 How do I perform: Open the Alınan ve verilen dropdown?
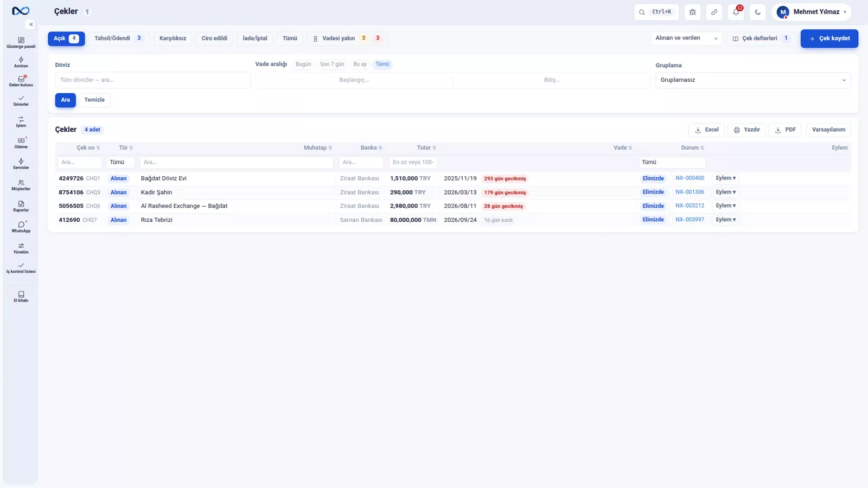point(686,38)
